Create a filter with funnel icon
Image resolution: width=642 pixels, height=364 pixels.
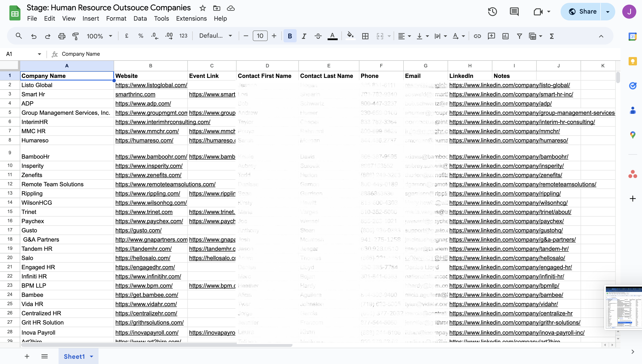[519, 36]
